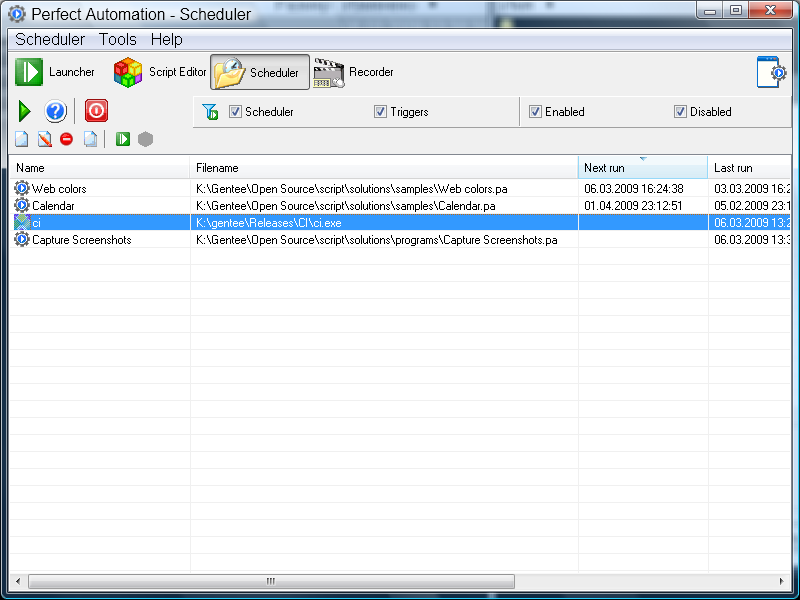800x600 pixels.
Task: Click next run time 06.03.2009 16:24:38
Action: point(634,189)
